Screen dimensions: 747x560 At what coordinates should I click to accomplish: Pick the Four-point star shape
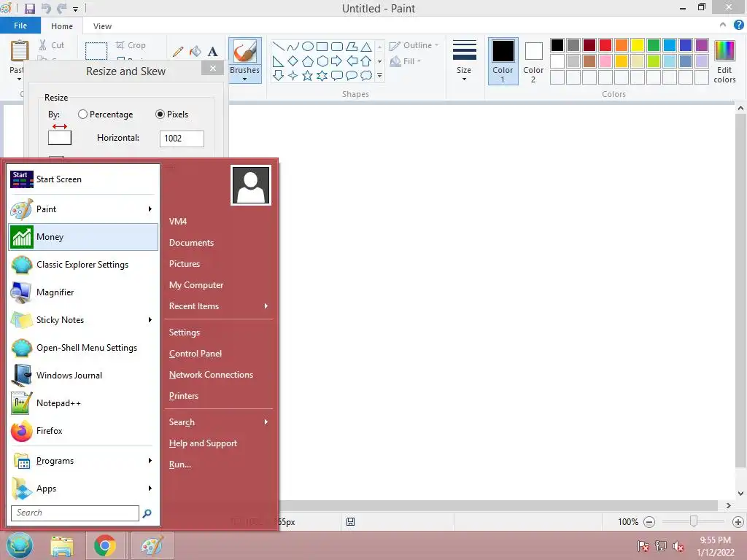click(293, 75)
